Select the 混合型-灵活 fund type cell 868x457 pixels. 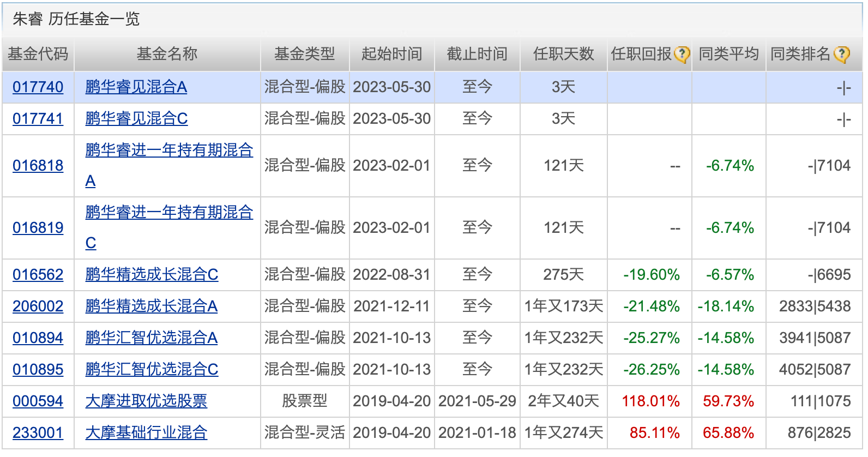click(x=305, y=433)
